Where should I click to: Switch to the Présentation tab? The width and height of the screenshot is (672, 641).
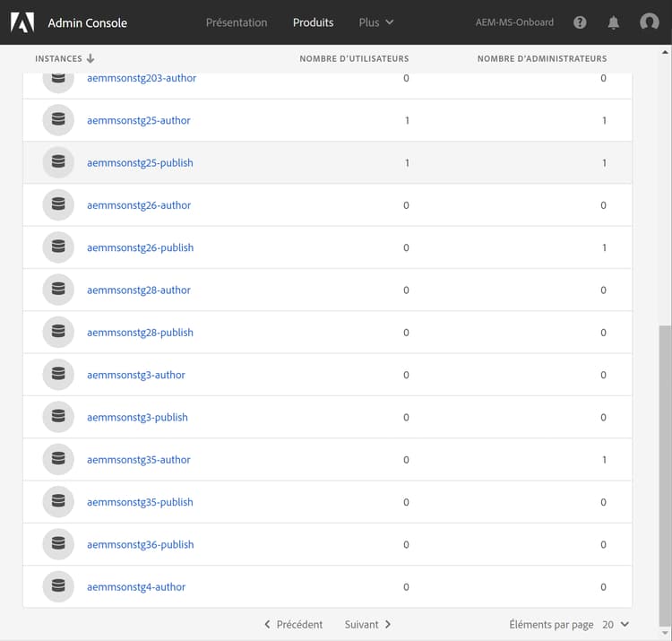click(237, 22)
